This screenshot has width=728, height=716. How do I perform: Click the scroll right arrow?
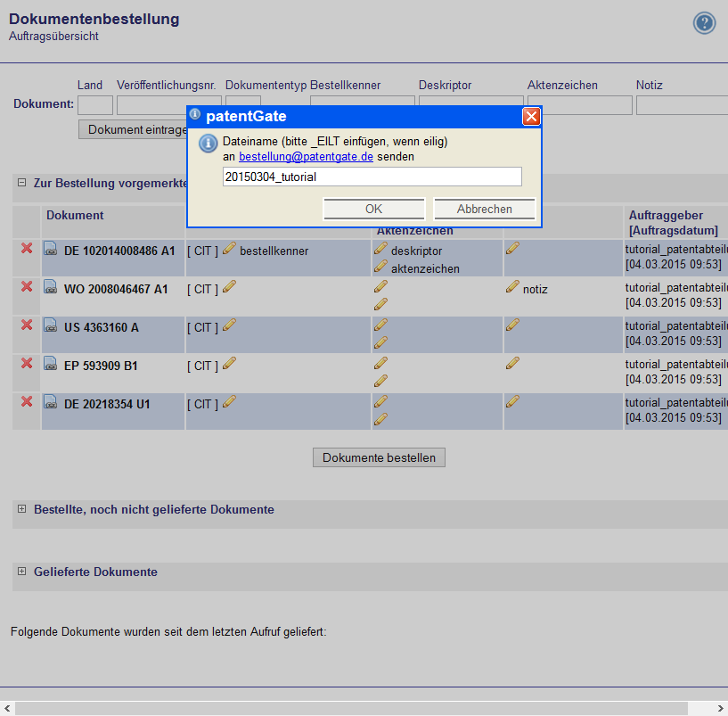720,709
